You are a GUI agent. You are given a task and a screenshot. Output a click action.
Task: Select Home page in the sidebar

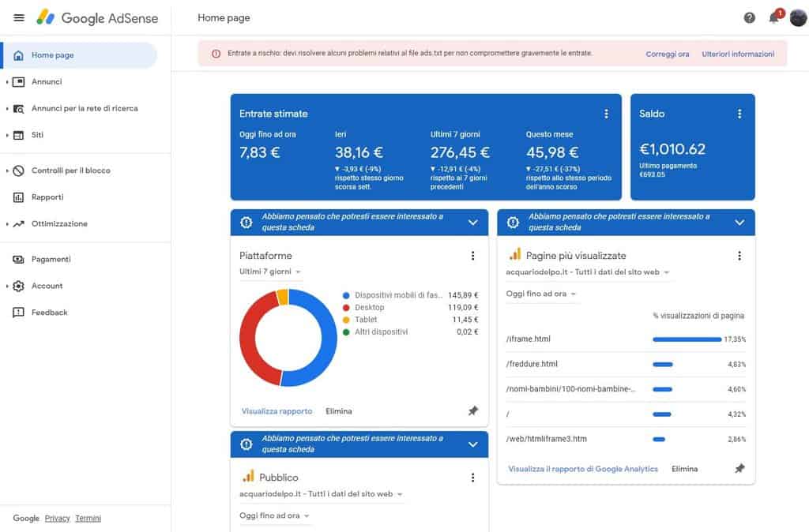79,55
